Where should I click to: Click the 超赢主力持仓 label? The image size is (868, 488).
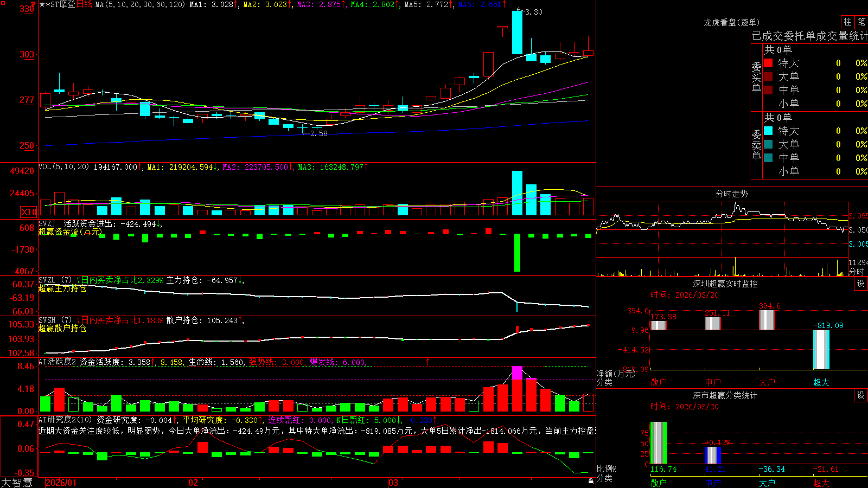pos(62,288)
